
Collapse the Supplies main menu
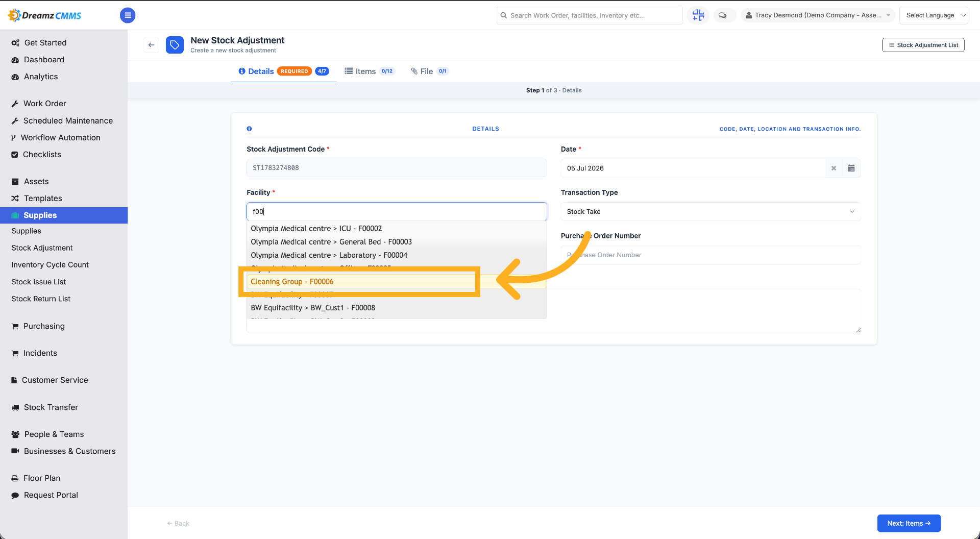point(64,215)
